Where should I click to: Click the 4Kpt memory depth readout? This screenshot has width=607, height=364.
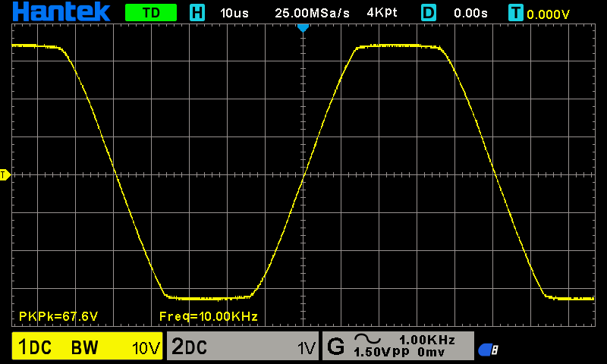click(x=382, y=13)
